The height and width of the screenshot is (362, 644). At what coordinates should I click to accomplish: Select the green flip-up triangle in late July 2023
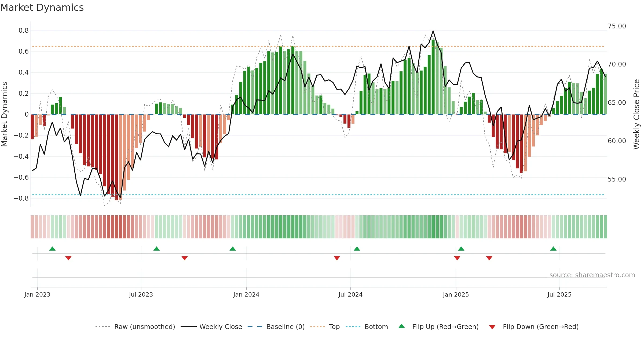point(156,249)
